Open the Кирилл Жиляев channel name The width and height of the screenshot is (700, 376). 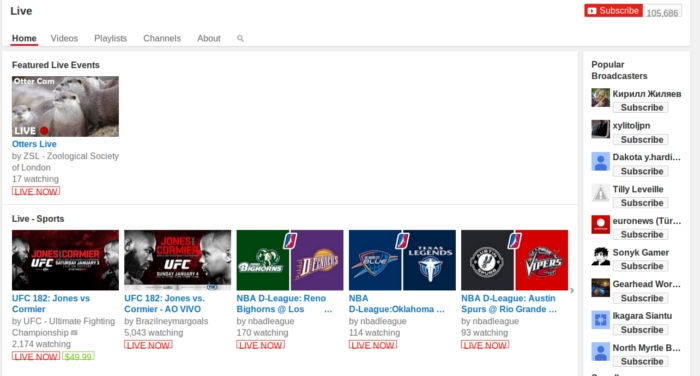click(646, 94)
